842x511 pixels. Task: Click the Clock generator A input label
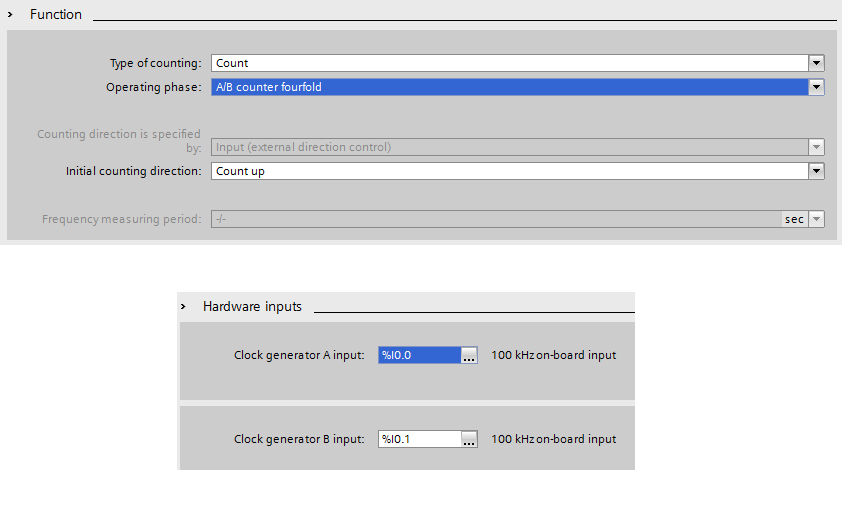pos(299,355)
